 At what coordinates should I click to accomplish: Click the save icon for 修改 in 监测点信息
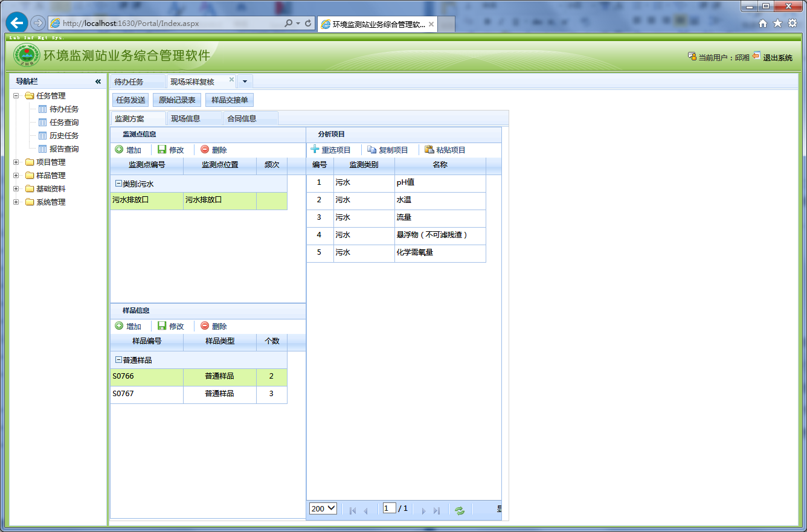(x=162, y=150)
